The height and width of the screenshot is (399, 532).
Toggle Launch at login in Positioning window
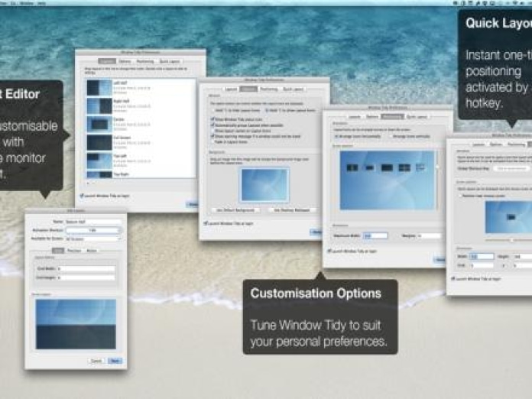click(329, 251)
